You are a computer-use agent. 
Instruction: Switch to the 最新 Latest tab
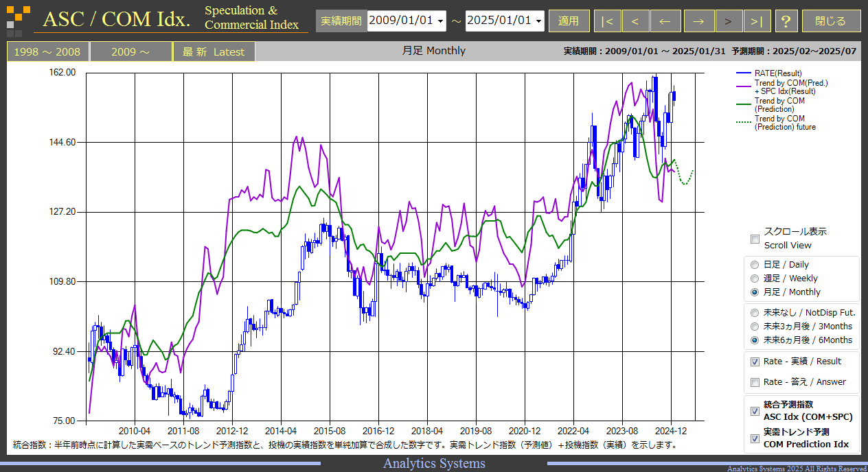214,51
